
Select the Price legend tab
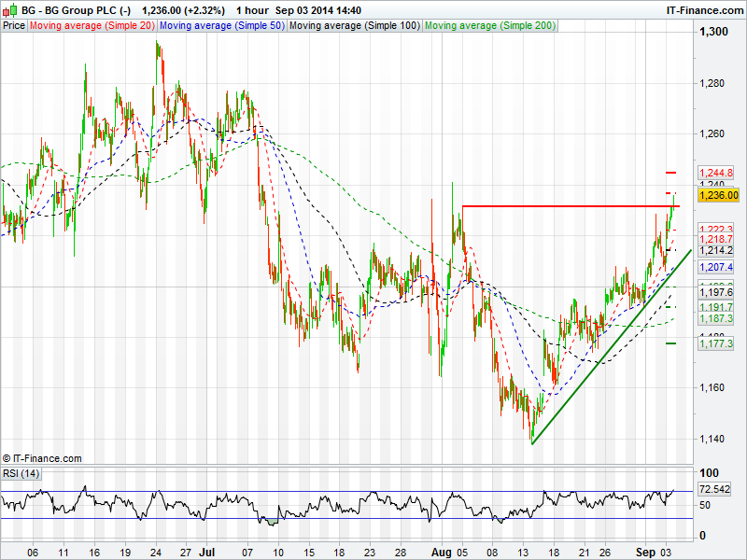tap(14, 26)
